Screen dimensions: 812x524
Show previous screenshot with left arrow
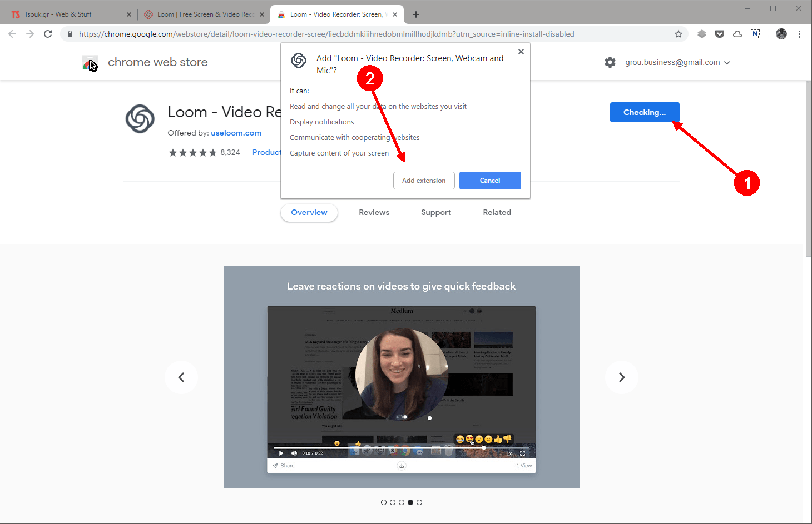(181, 377)
